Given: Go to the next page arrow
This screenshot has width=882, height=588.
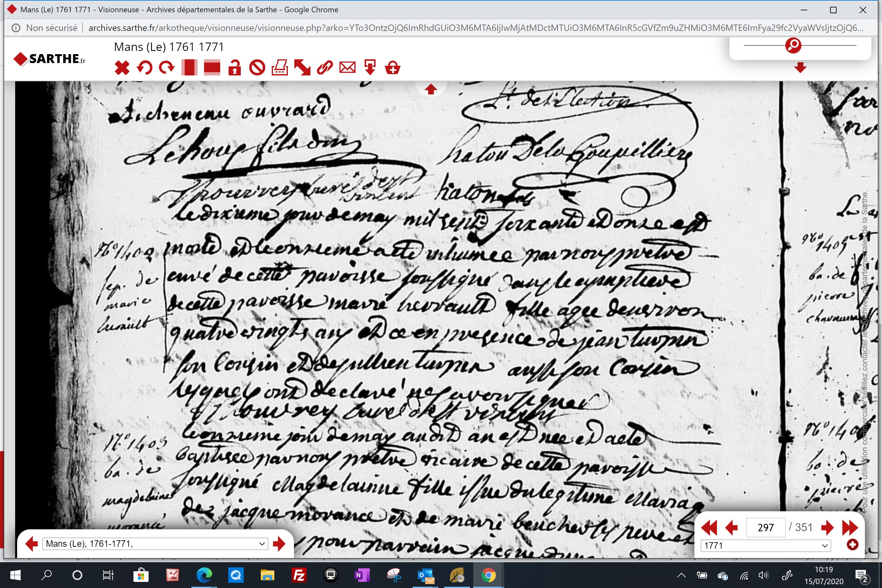Looking at the screenshot, I should coord(827,528).
